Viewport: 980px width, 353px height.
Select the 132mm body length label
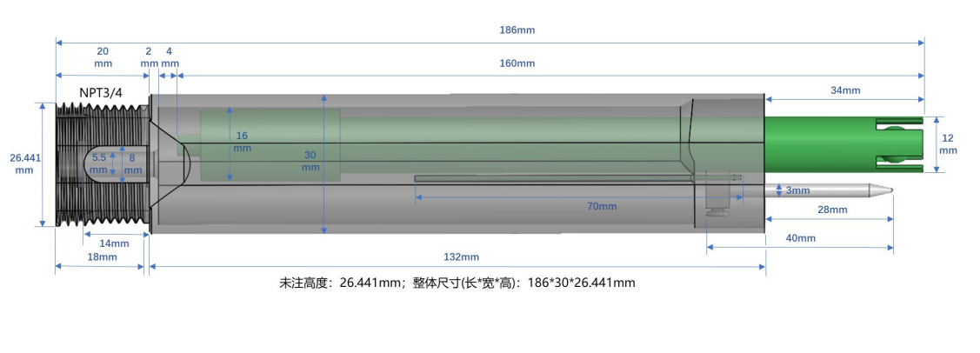tap(461, 256)
